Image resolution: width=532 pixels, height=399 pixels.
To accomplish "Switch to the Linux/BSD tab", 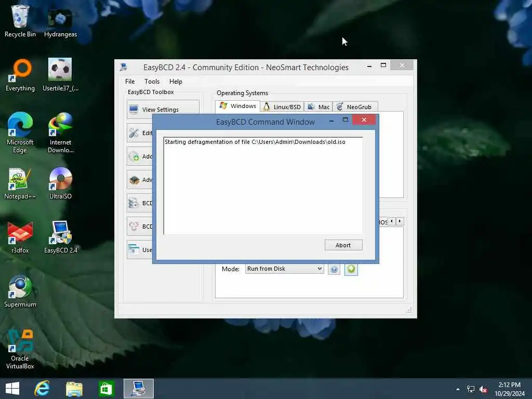I will tap(282, 107).
